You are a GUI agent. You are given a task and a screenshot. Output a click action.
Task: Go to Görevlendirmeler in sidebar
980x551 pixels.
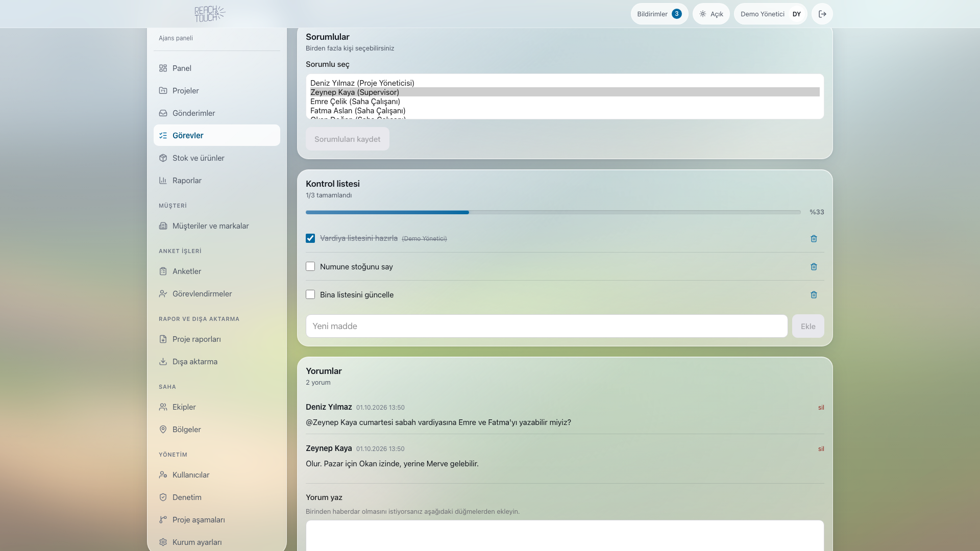(x=217, y=293)
